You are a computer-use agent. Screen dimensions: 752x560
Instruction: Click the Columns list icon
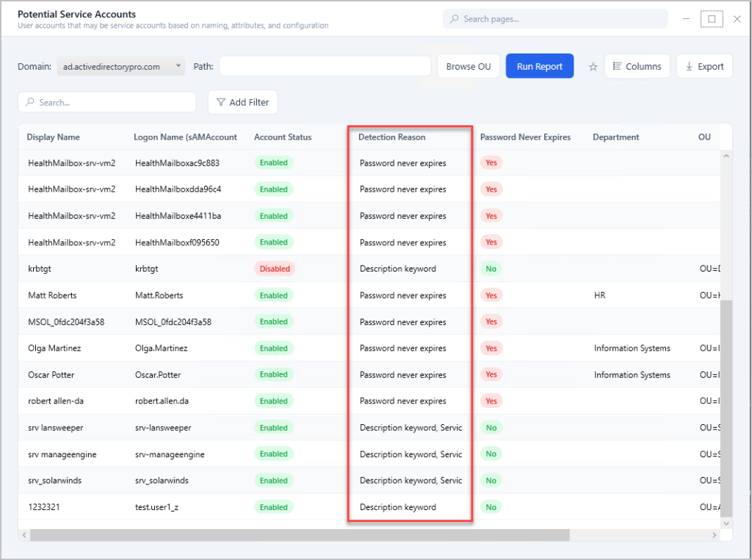click(617, 66)
